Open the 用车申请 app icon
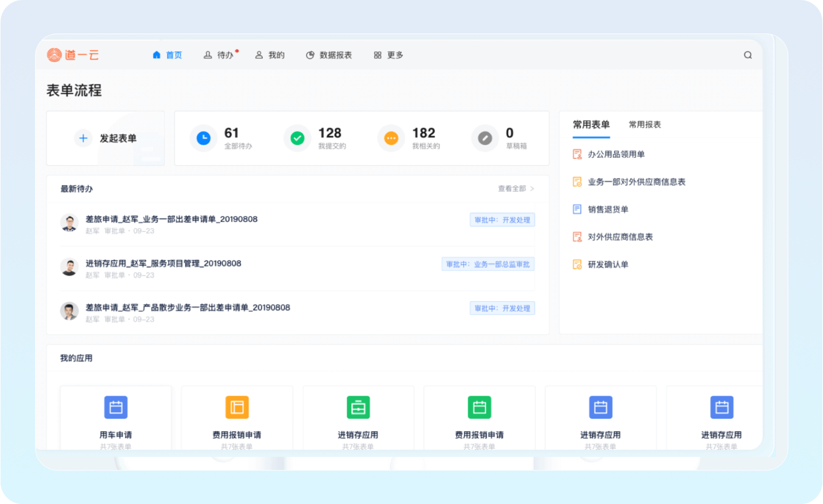The image size is (823, 504). (116, 408)
